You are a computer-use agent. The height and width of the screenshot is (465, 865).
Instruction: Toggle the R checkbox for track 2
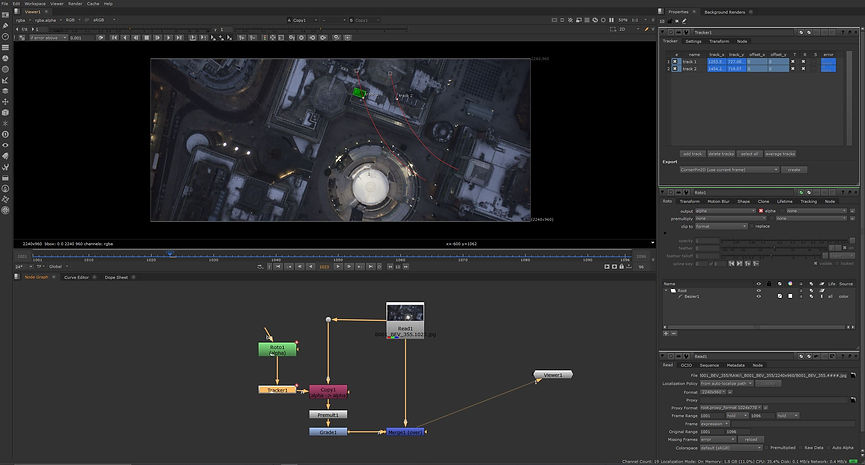coord(803,68)
